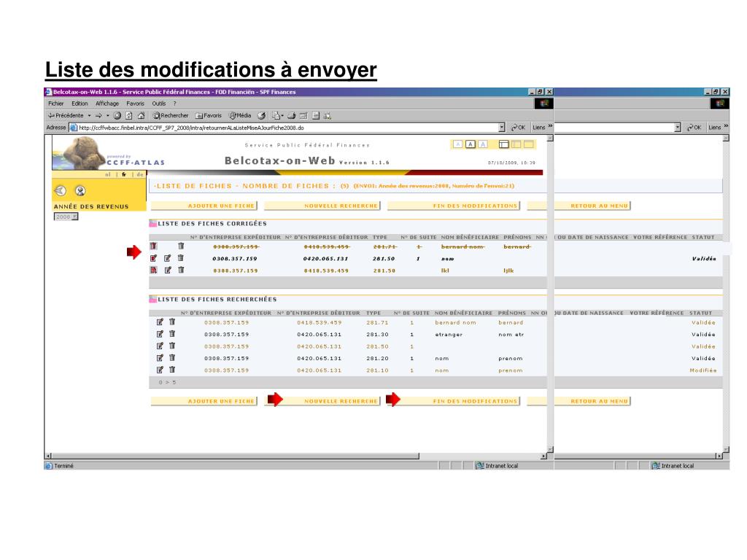This screenshot has height=560, width=747.
Task: Click FIN DES MODIFICATIONS below the searched list
Action: pyautogui.click(x=454, y=401)
